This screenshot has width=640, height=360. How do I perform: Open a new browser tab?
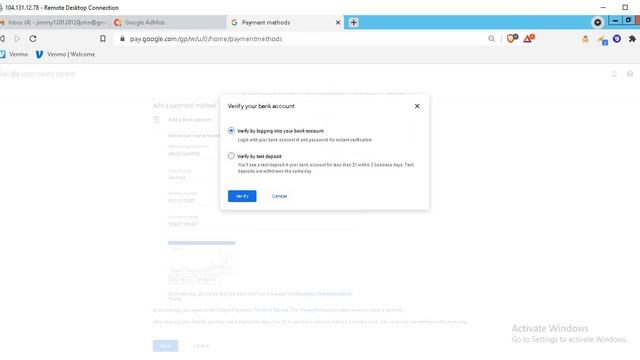(x=353, y=22)
